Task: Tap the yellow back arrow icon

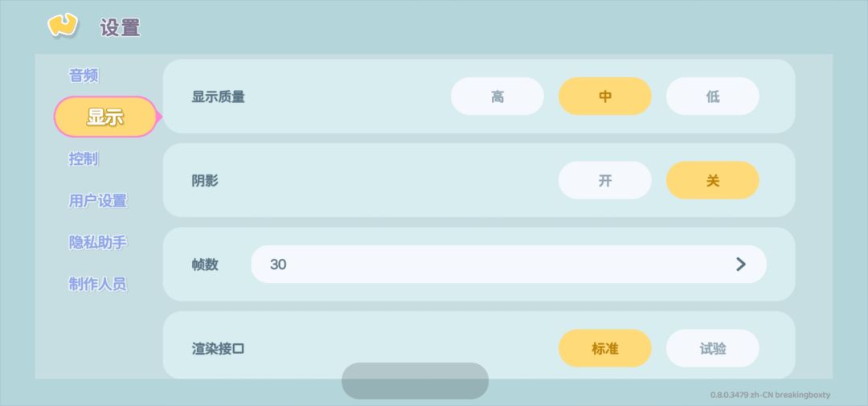Action: pos(62,26)
